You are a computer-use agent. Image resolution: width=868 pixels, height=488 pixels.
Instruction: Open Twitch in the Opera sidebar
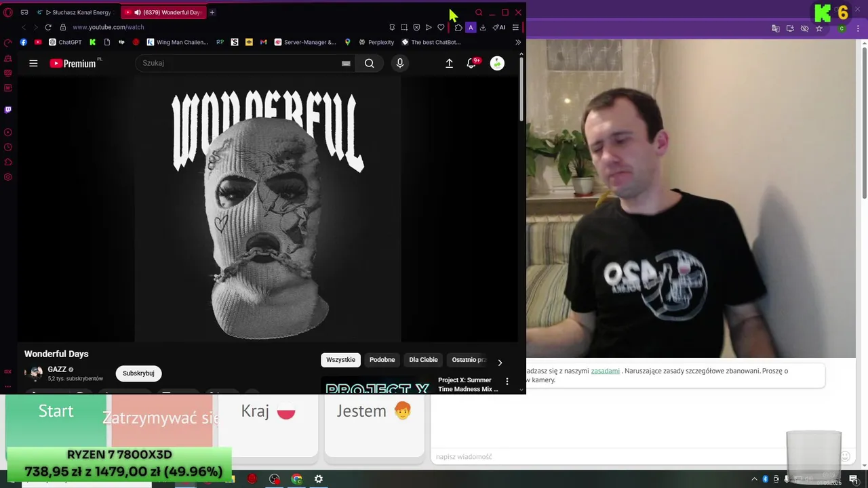point(8,109)
